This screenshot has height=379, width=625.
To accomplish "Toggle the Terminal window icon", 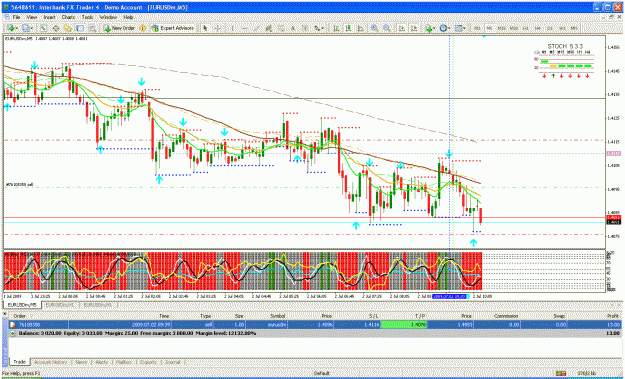I will pos(80,28).
